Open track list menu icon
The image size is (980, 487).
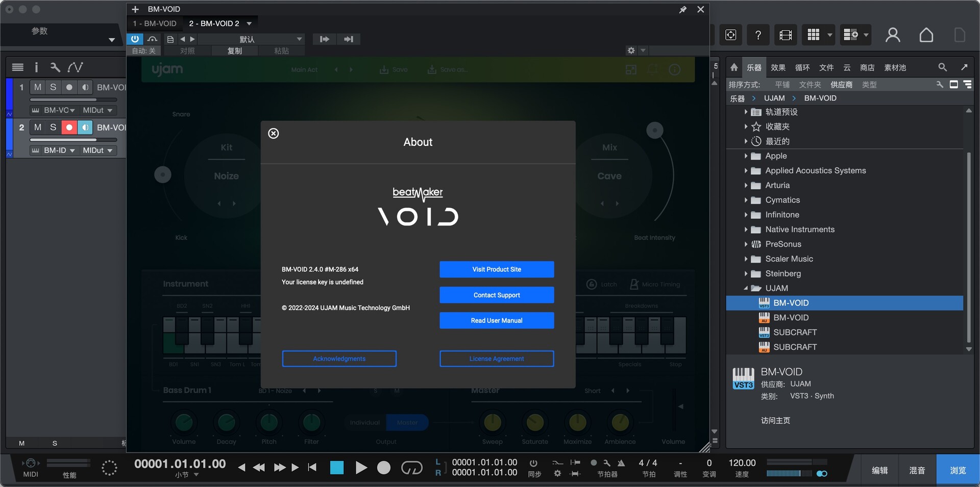(x=18, y=67)
